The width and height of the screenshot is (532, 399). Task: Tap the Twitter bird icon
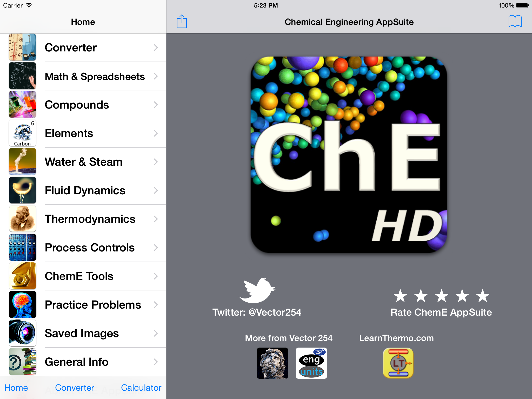click(x=257, y=290)
